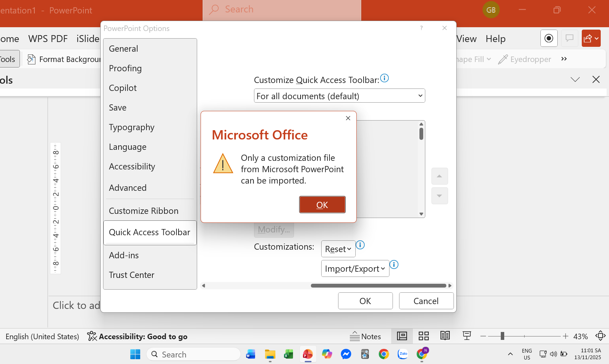Open the Reset customizations dropdown
The height and width of the screenshot is (364, 609).
(x=338, y=249)
